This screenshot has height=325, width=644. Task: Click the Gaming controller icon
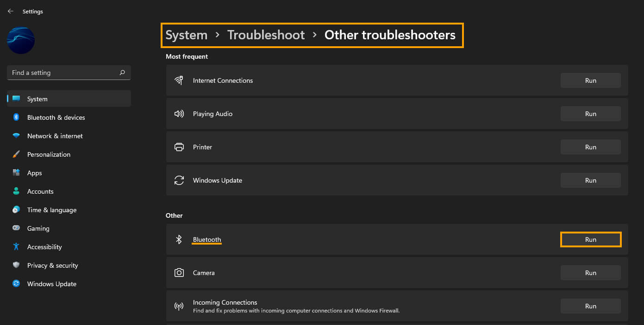coord(16,228)
